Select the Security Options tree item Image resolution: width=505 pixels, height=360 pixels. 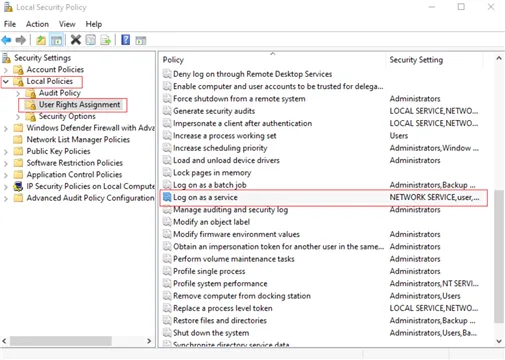pyautogui.click(x=67, y=116)
